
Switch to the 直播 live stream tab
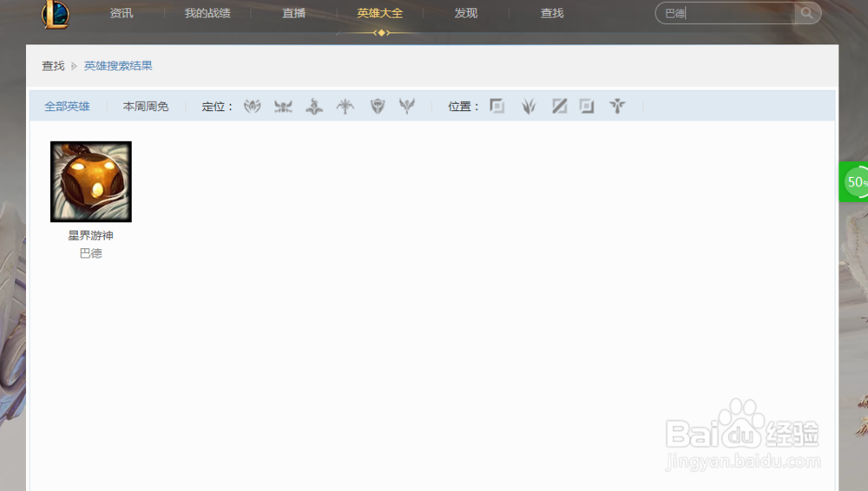click(293, 13)
